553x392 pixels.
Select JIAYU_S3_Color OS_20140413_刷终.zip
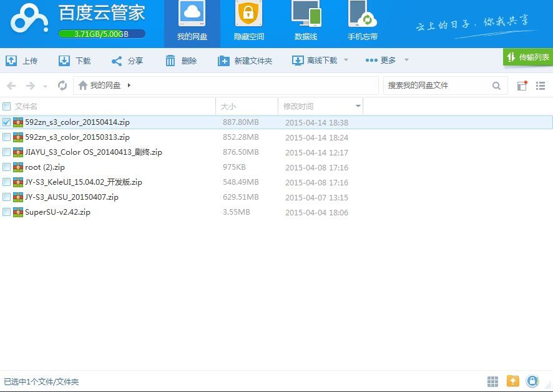(94, 152)
